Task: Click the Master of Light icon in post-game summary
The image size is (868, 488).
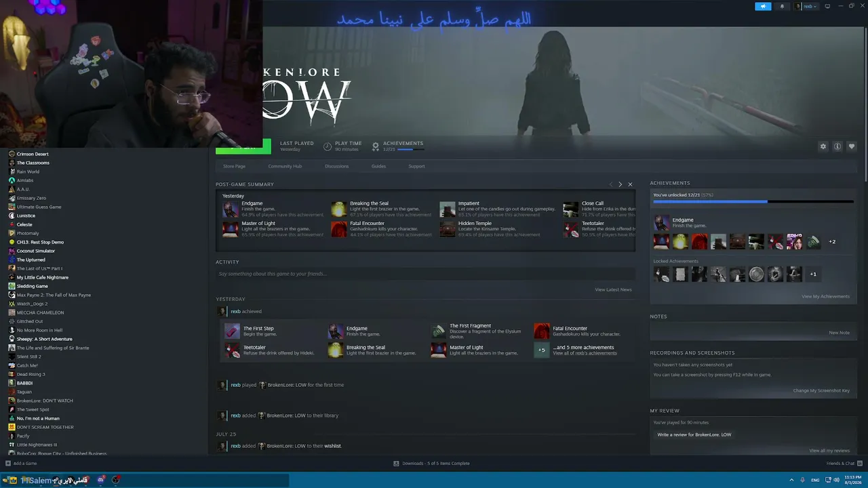Action: pyautogui.click(x=231, y=229)
